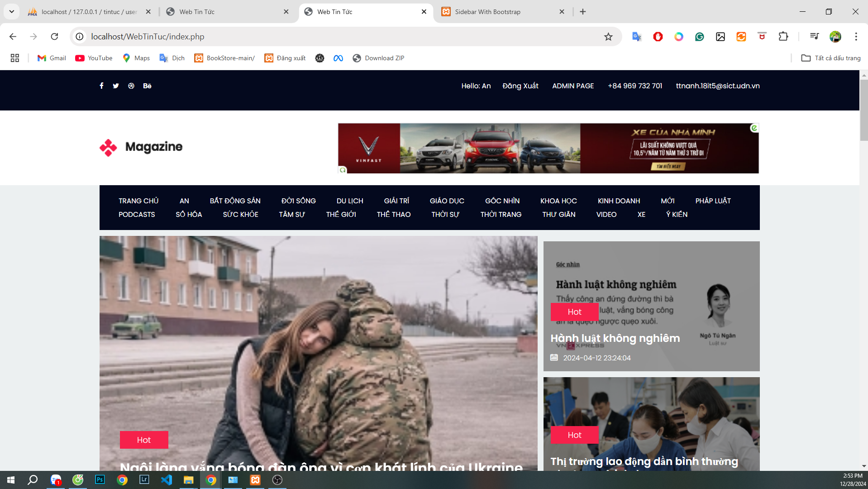868x489 pixels.
Task: Open Hành luật không nghiêm article title
Action: click(615, 338)
